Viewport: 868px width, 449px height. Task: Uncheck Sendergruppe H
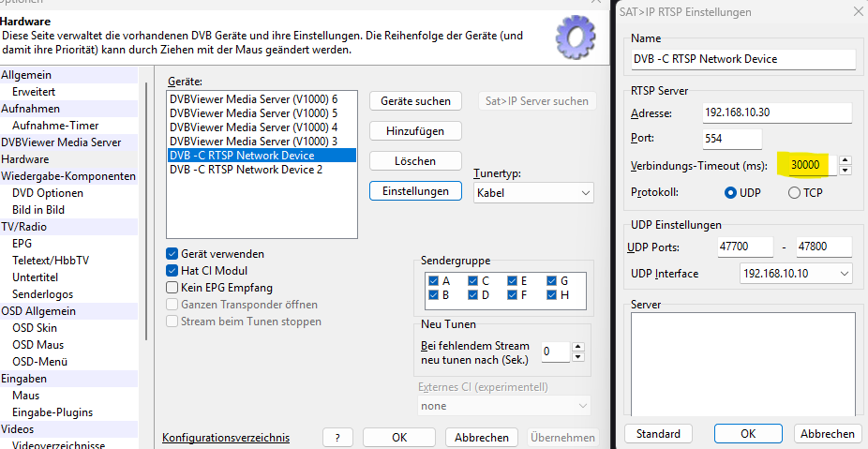(551, 295)
